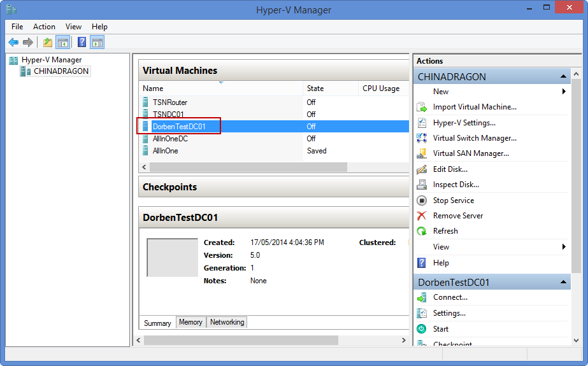Open the View menu in menu bar
Viewport: 588px width, 366px height.
coord(73,27)
